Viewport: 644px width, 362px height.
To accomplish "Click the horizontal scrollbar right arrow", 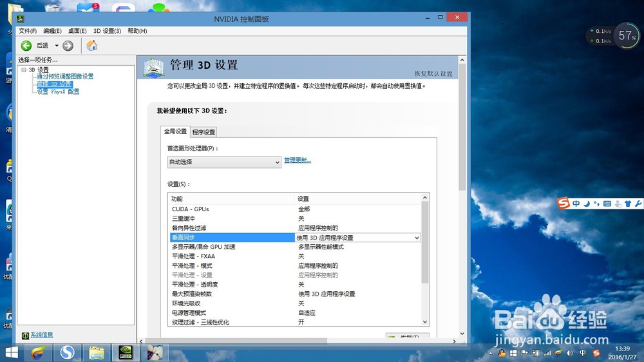I will tap(454, 341).
